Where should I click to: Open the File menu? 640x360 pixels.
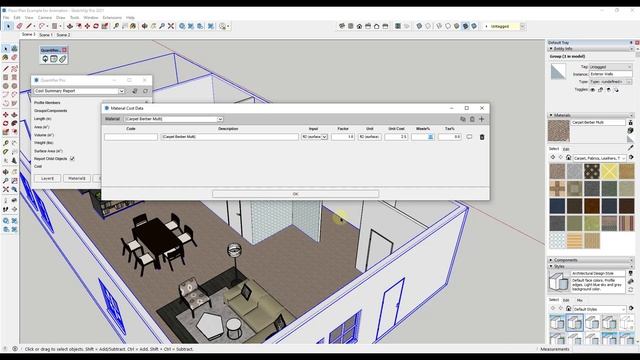tap(6, 18)
